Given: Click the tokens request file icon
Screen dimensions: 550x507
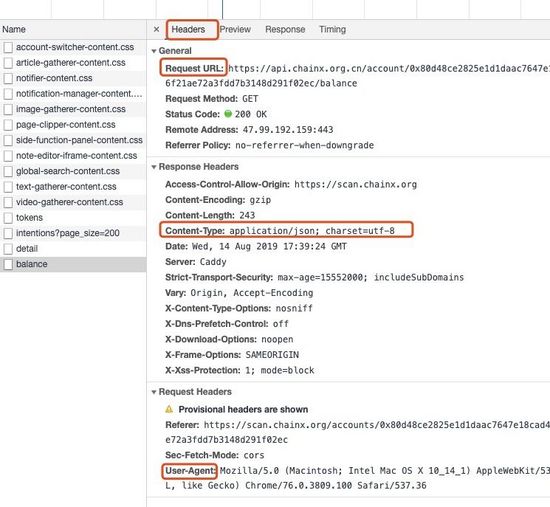Looking at the screenshot, I should point(8,218).
